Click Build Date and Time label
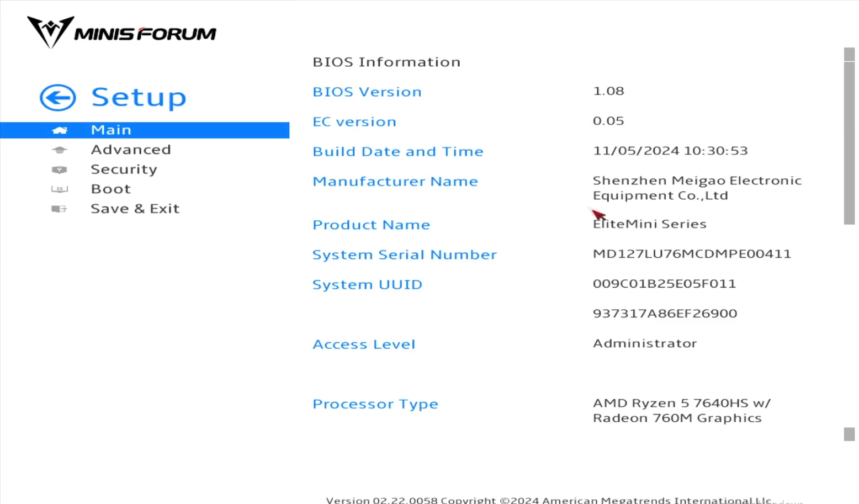 click(397, 151)
